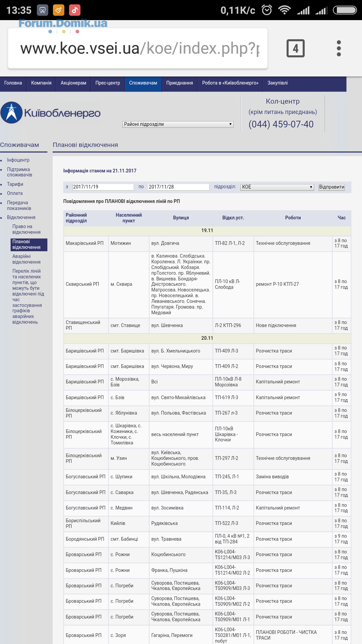Open the Закупівлі menu item

tap(278, 84)
